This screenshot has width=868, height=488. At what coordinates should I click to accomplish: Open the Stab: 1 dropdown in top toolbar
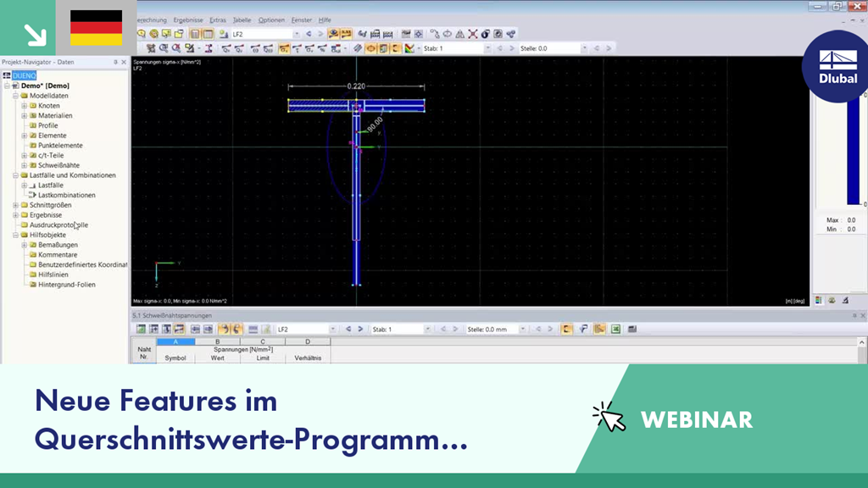[487, 48]
